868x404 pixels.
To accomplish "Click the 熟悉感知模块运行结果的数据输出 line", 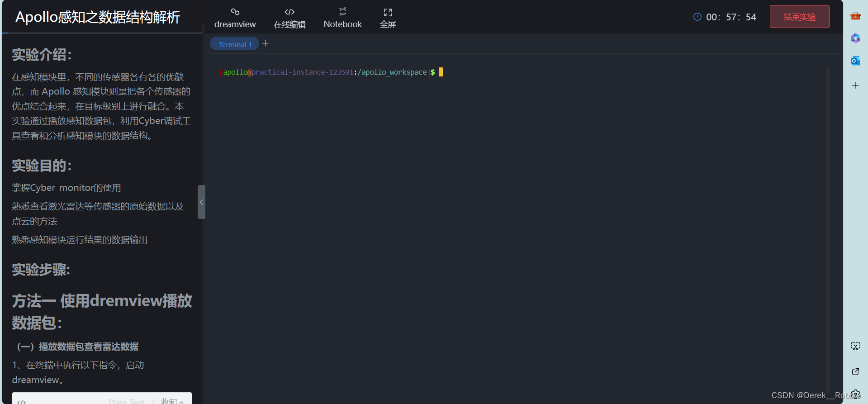I will tap(80, 240).
